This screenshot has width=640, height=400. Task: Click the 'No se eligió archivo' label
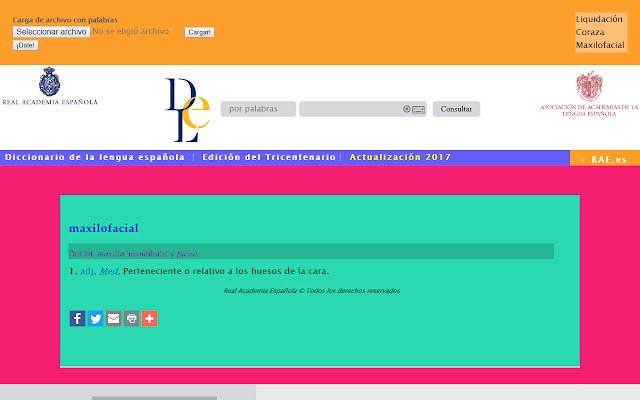(x=131, y=31)
